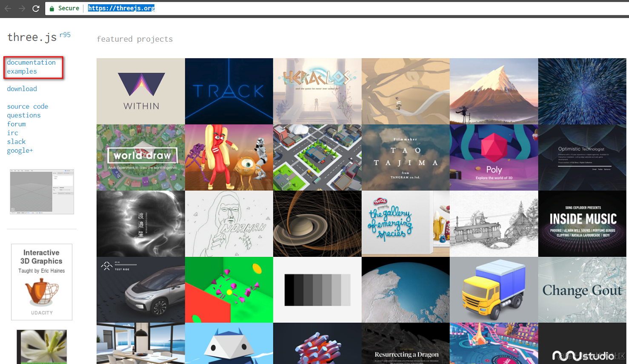Select the URL in the address bar
This screenshot has width=629, height=364.
(121, 8)
